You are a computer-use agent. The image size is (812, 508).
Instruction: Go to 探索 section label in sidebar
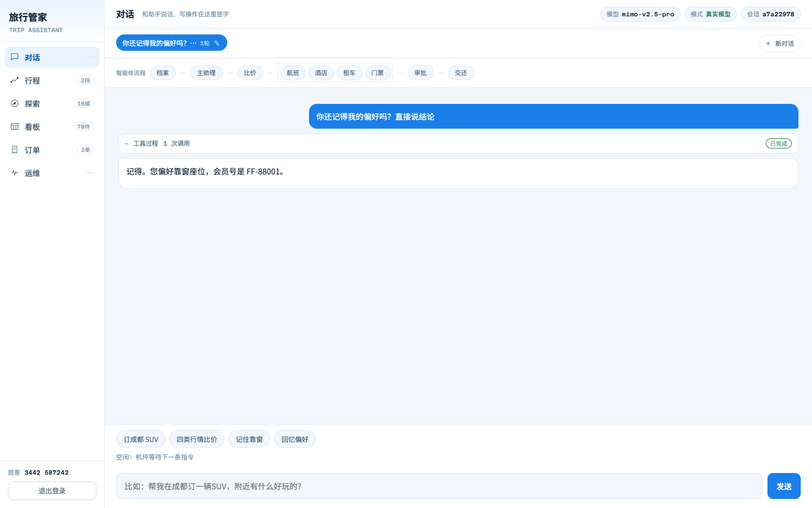point(32,104)
